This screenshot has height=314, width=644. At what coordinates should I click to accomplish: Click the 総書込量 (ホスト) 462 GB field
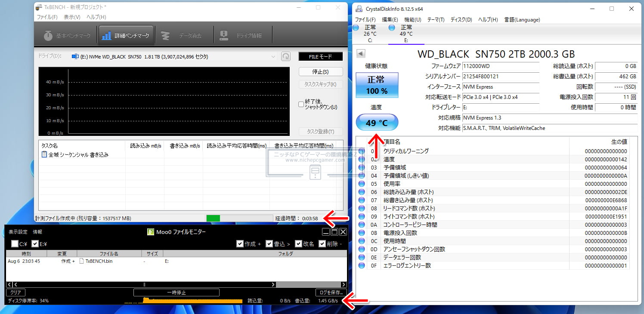click(x=616, y=77)
